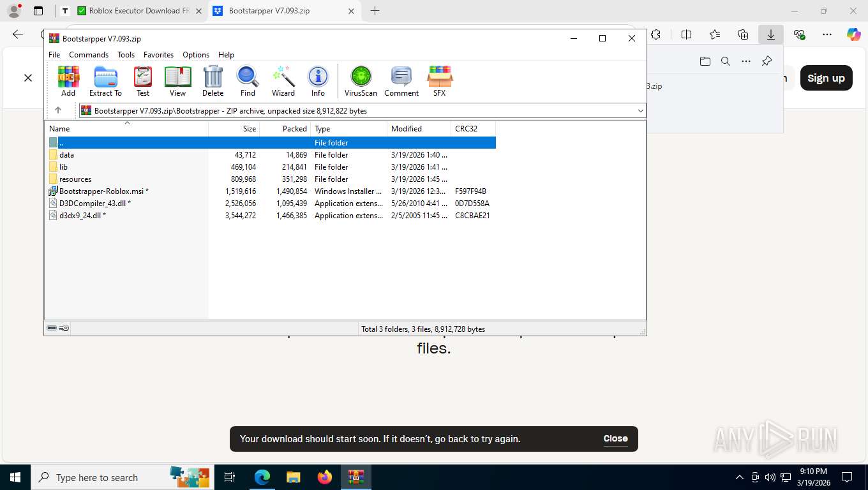Open browser Collections icon

tap(743, 34)
